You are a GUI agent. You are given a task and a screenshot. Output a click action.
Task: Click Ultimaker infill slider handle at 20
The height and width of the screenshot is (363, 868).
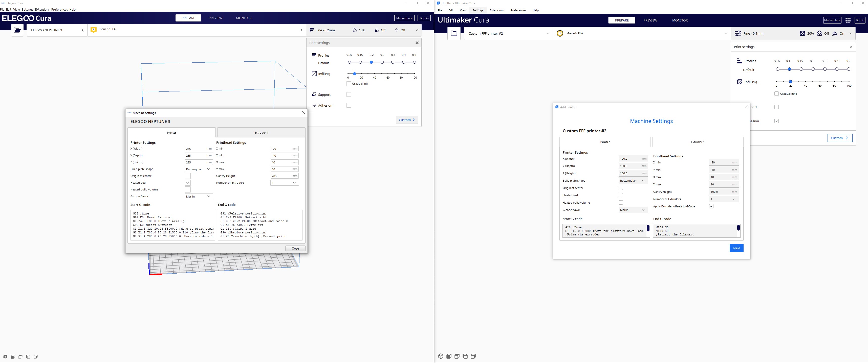click(791, 82)
